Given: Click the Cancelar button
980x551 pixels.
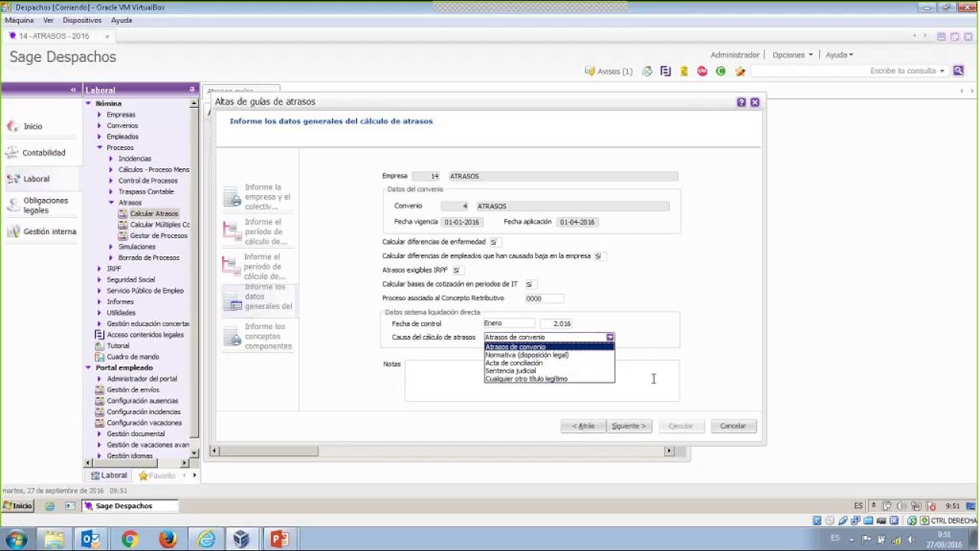Looking at the screenshot, I should coord(733,426).
